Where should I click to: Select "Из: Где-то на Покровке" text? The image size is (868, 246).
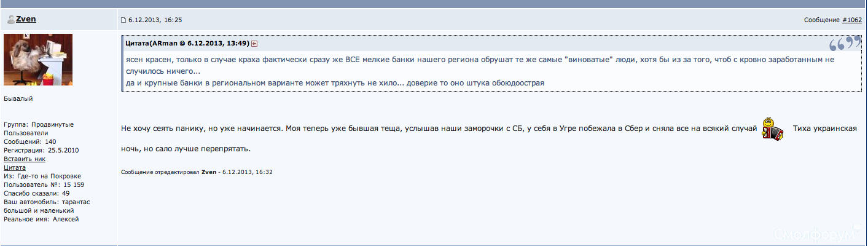(x=42, y=176)
